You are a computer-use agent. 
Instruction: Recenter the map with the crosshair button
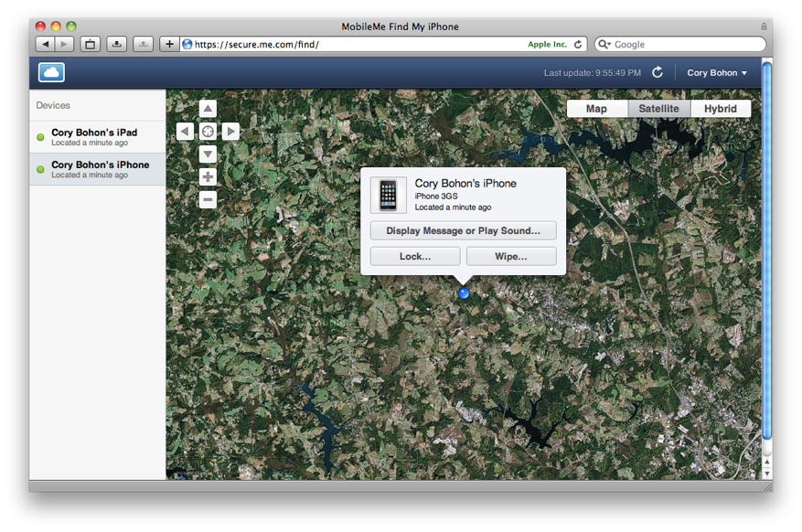(208, 132)
